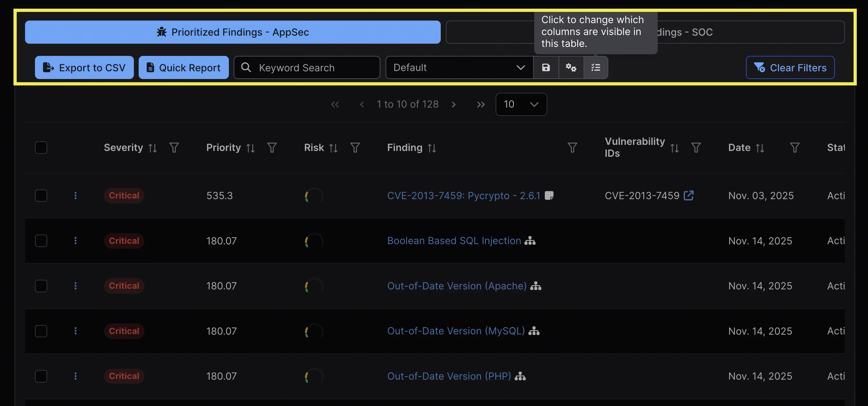The width and height of the screenshot is (868, 406).
Task: Click the column visibility list icon
Action: coord(596,67)
